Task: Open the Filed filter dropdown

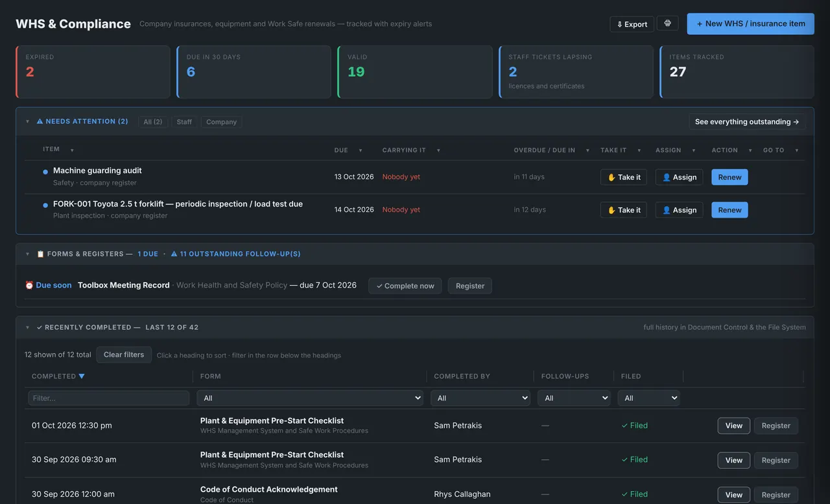Action: [x=648, y=398]
